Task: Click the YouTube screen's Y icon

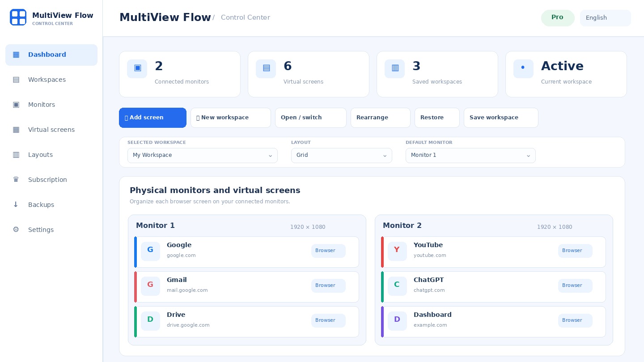Action: coord(397,251)
